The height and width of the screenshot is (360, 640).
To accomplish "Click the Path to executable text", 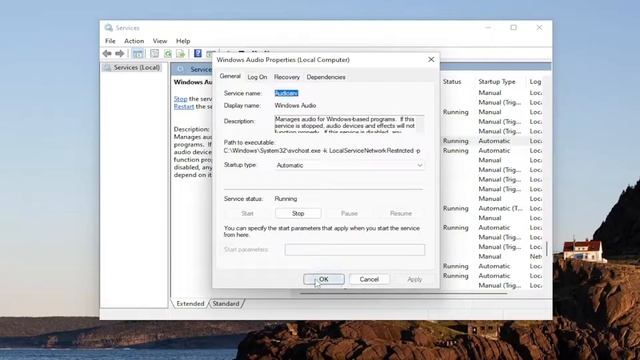I will (322, 151).
